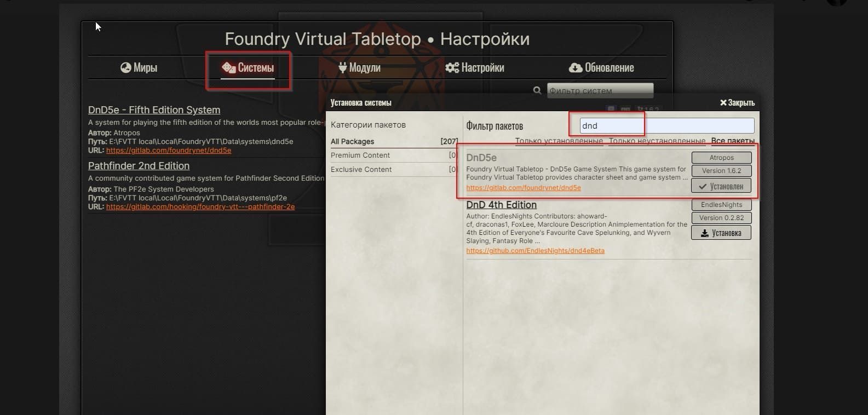
Task: Click the [207] All Packages count
Action: [449, 141]
